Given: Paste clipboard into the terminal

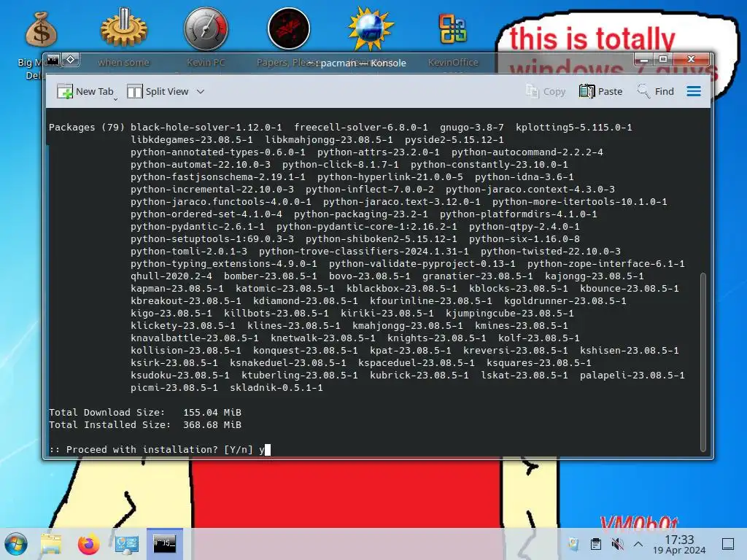Looking at the screenshot, I should pyautogui.click(x=601, y=91).
